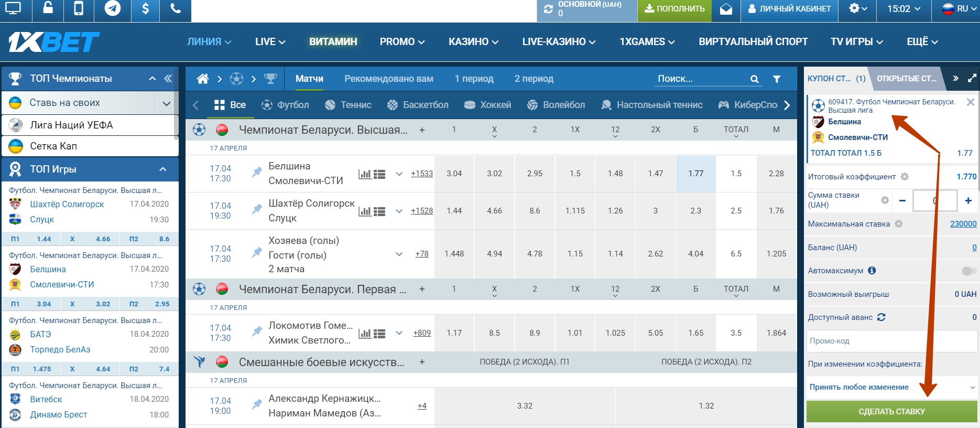Expand the bet slip to full screen
The width and height of the screenshot is (980, 428).
click(972, 78)
